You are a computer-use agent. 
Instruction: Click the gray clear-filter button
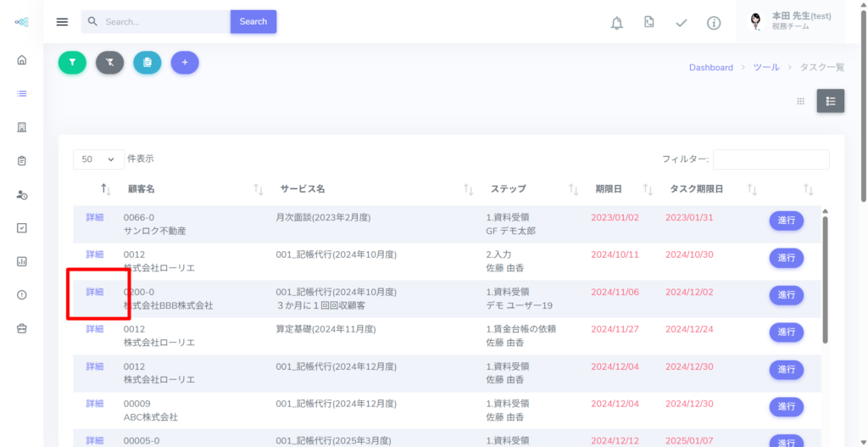(x=109, y=62)
